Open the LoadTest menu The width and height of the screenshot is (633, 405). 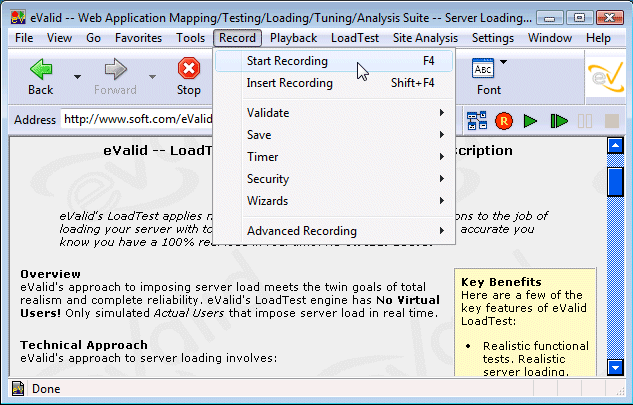point(354,38)
